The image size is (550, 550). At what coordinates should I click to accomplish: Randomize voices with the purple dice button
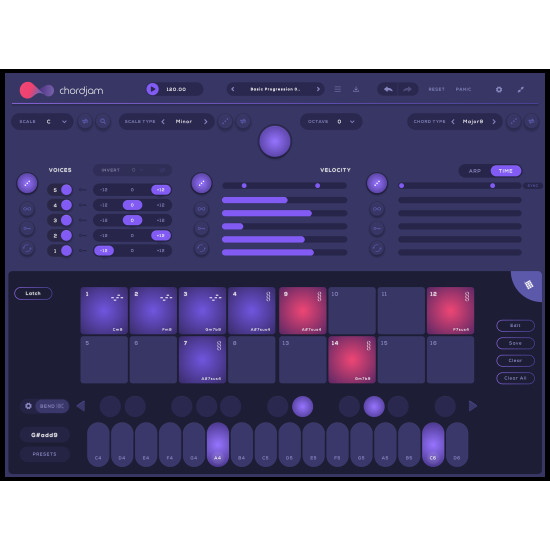click(27, 183)
